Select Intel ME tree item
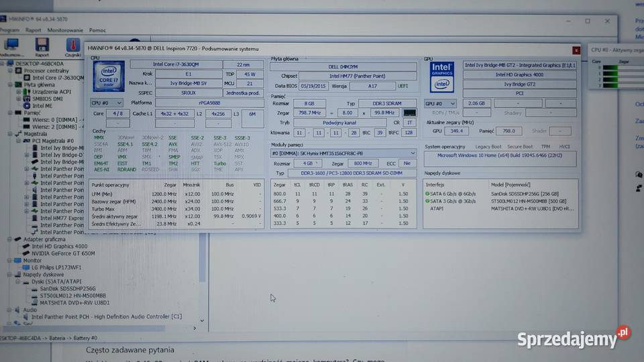 click(x=42, y=105)
